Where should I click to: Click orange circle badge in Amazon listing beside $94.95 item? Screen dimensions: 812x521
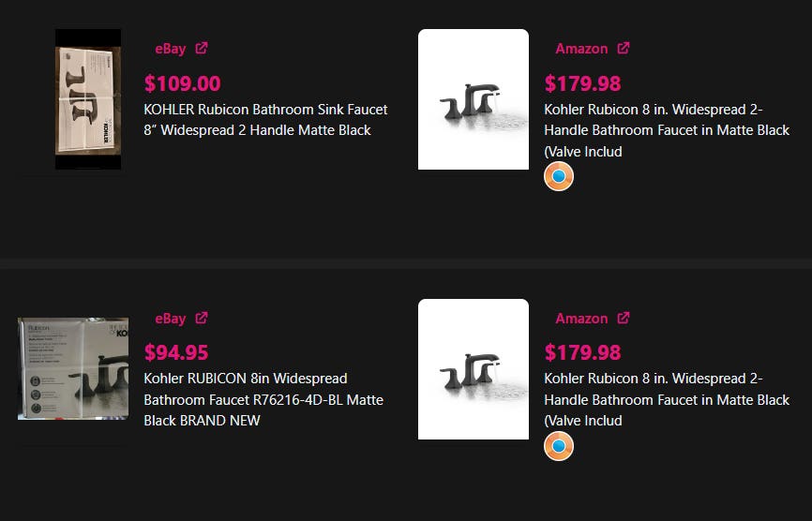559,446
